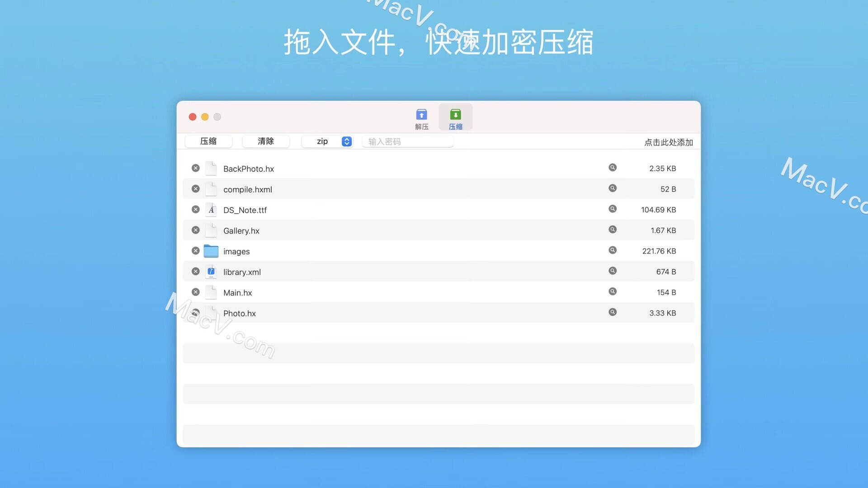868x488 pixels.
Task: Click 点击此处添加 to add files
Action: tap(668, 142)
